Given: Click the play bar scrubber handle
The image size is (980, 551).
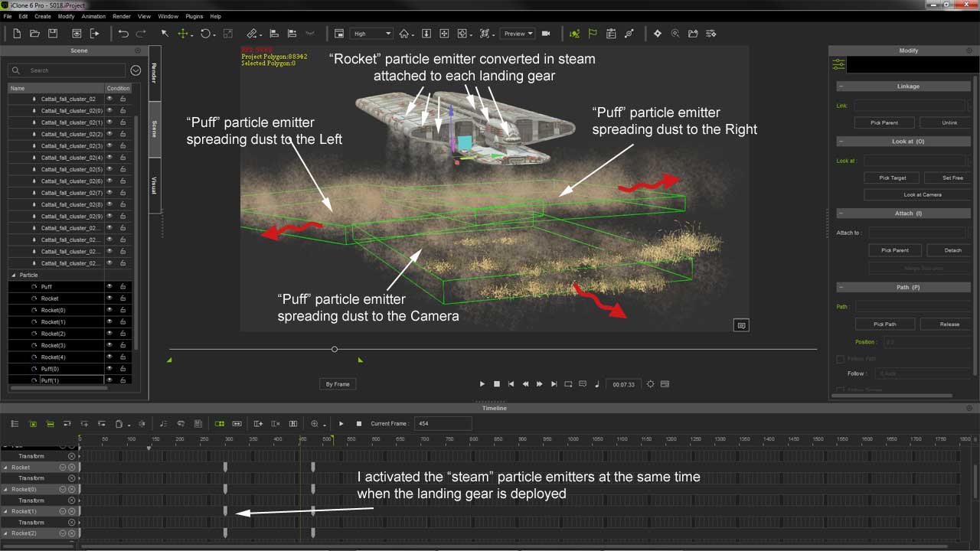Looking at the screenshot, I should point(335,349).
